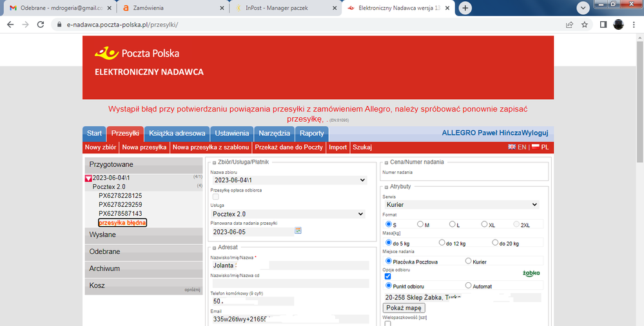
Task: Expand the Wysłane section
Action: click(144, 235)
